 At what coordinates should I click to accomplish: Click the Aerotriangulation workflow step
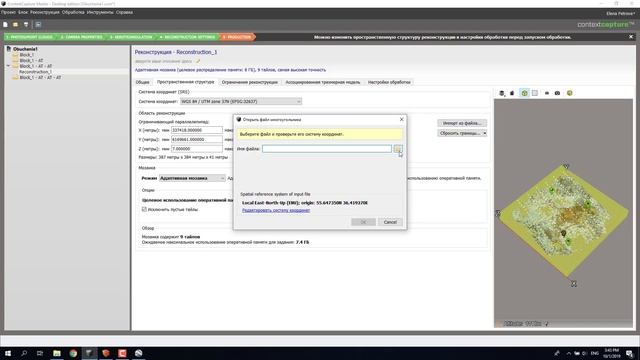click(x=131, y=37)
